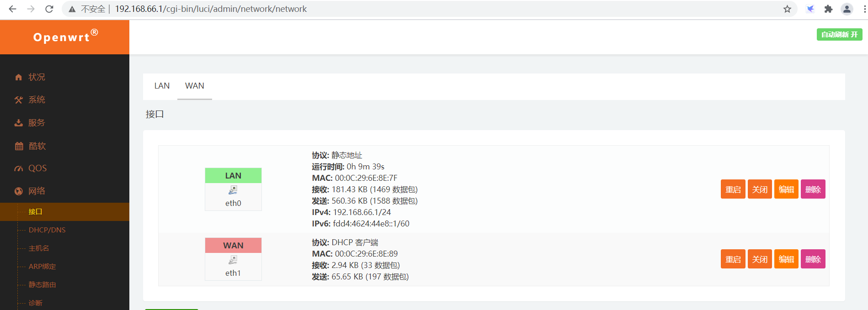Click the eth0 network device icon
Screen dimensions: 868x310
[233, 190]
